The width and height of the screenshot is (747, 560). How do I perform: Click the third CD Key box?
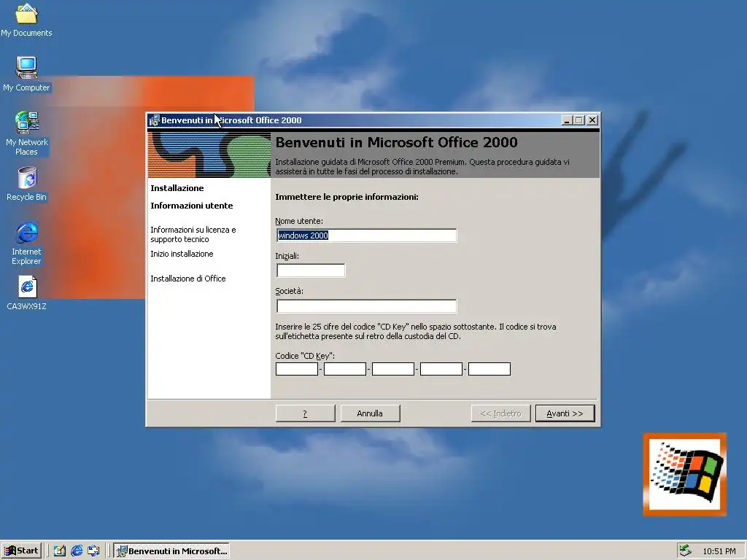(x=393, y=369)
